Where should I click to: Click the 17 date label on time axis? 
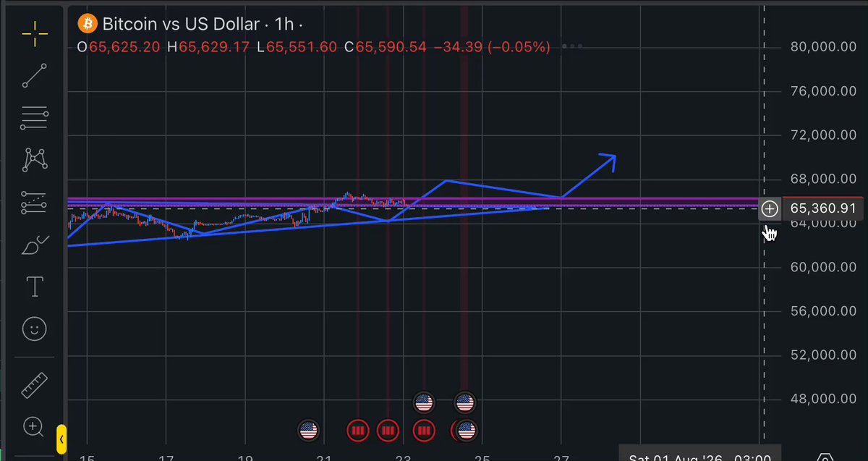pos(166,457)
